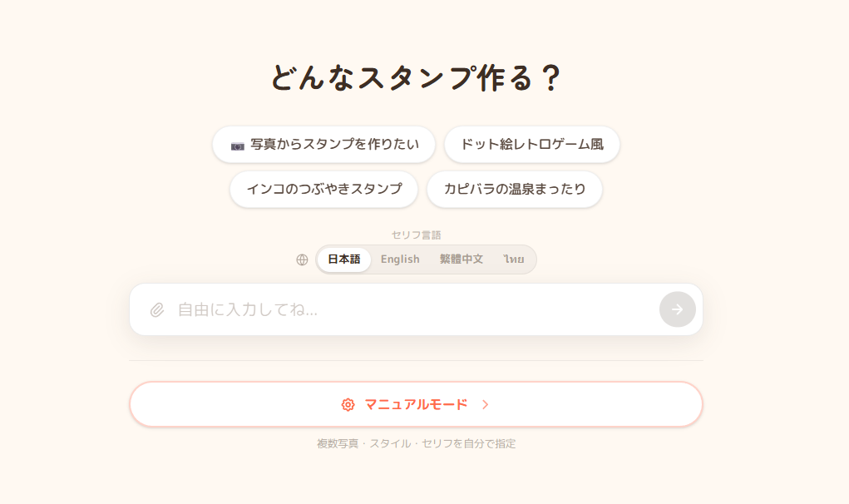
Task: Expand マニュアルモード using its right chevron
Action: click(x=486, y=405)
